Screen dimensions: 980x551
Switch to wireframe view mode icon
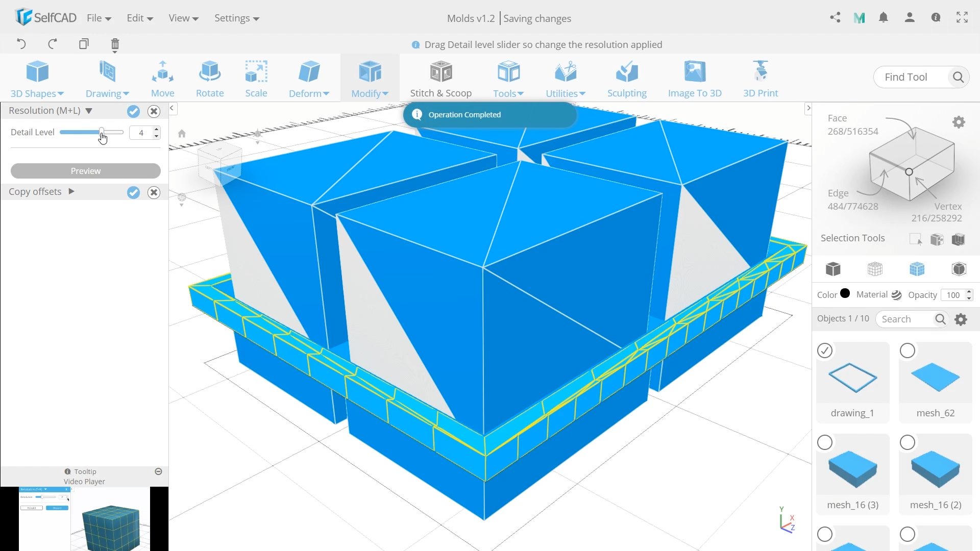[875, 269]
